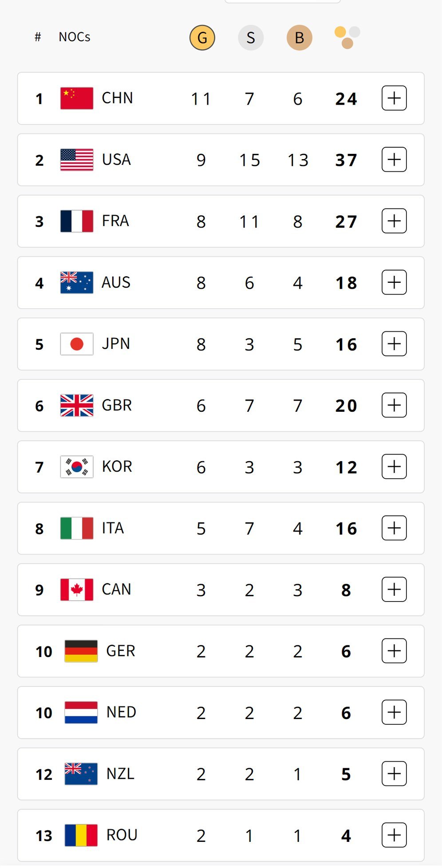
Task: Sort by bronze medal icon
Action: (299, 38)
